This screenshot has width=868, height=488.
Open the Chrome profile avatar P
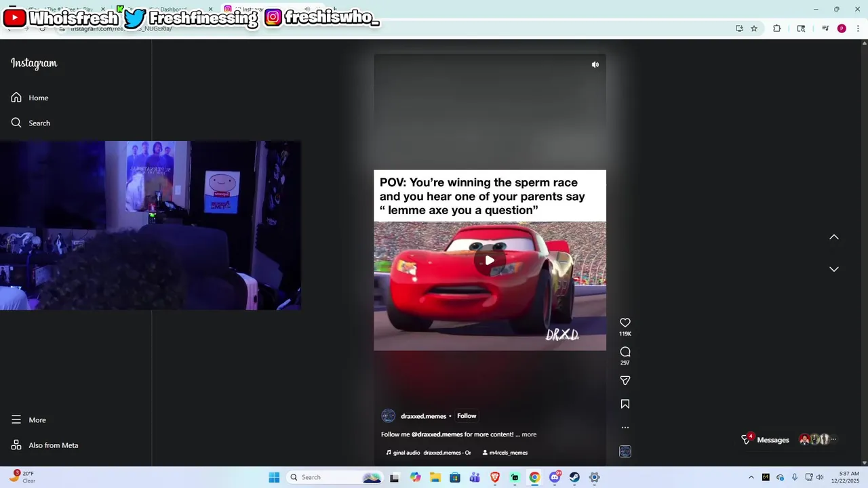tap(842, 28)
